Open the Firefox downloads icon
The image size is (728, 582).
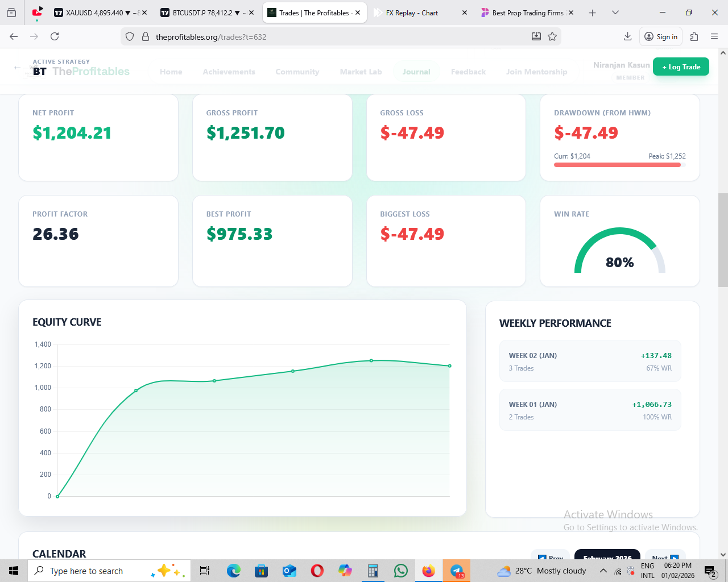click(x=627, y=36)
